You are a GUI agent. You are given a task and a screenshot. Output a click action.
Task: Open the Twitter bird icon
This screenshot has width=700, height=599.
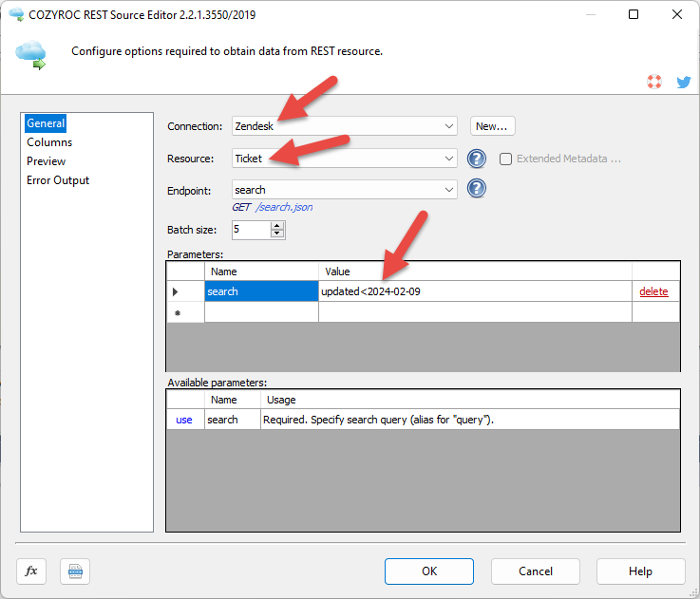click(684, 83)
